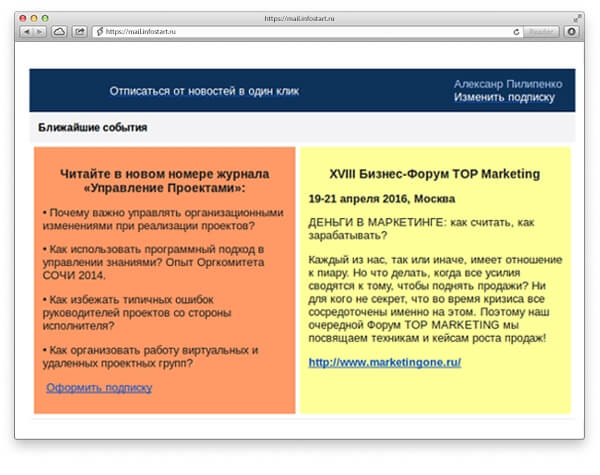Open the 'Оформить подписку' link
The image size is (600, 475).
tap(99, 388)
